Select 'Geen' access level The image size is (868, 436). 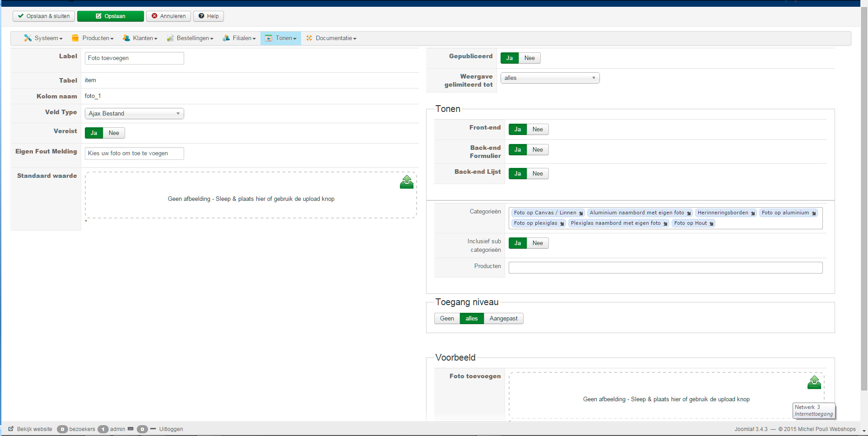coord(447,318)
